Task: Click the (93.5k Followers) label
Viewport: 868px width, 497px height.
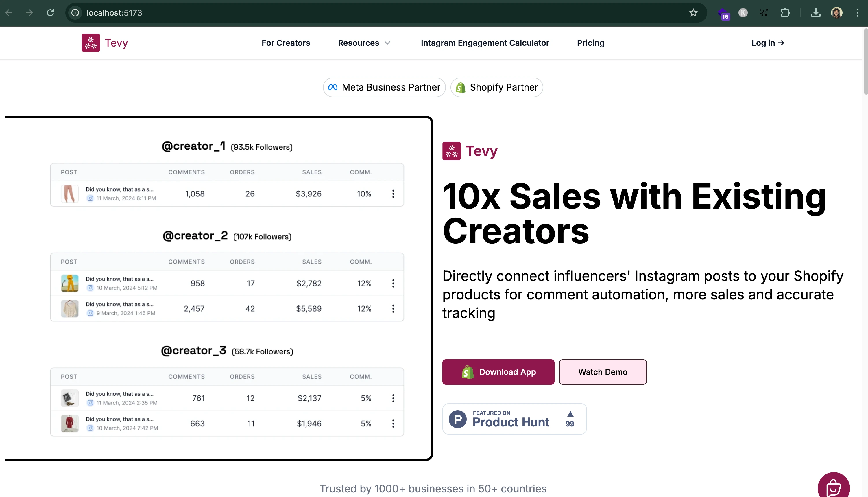Action: (x=262, y=147)
